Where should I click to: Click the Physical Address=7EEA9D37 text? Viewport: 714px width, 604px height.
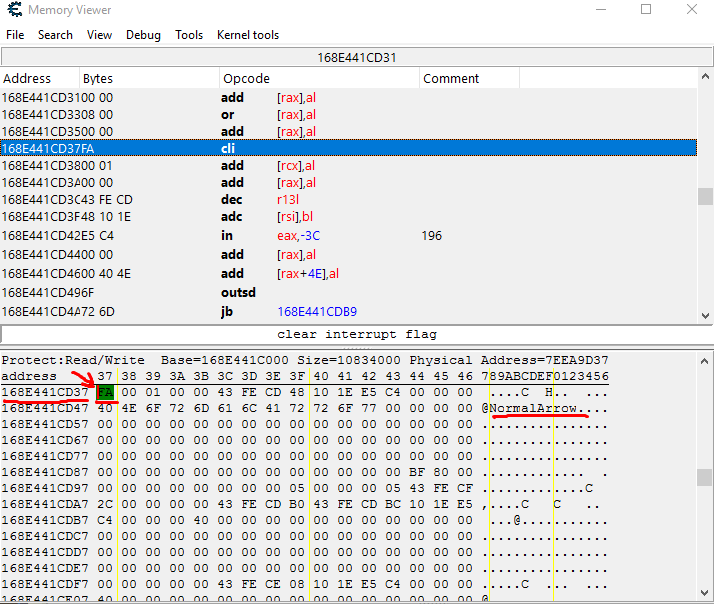point(509,360)
